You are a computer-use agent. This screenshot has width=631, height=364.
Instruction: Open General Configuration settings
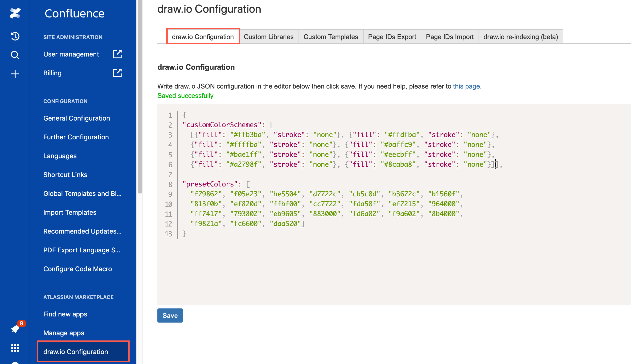77,118
